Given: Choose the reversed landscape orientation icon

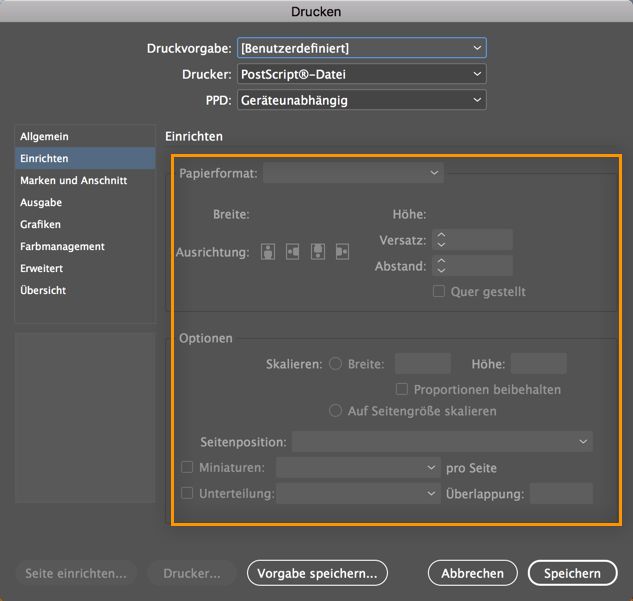Looking at the screenshot, I should pos(343,252).
